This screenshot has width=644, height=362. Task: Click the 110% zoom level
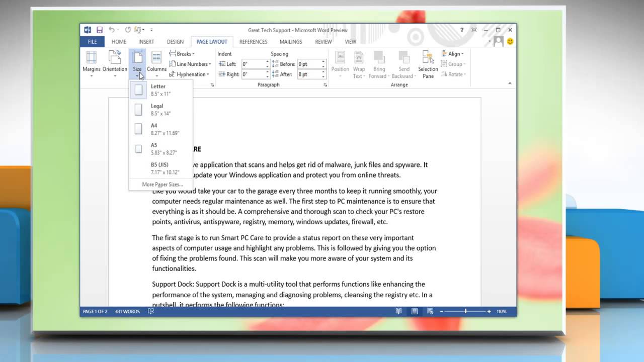(x=502, y=312)
